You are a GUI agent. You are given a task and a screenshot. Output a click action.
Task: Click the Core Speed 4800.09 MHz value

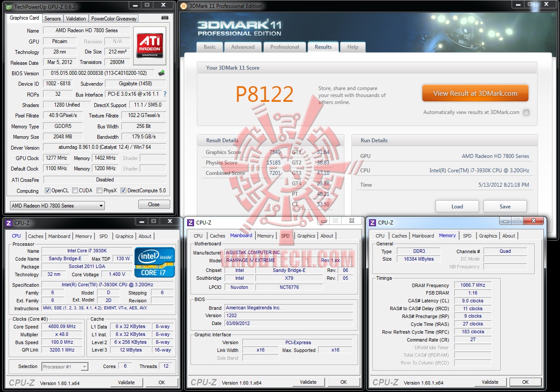(63, 326)
